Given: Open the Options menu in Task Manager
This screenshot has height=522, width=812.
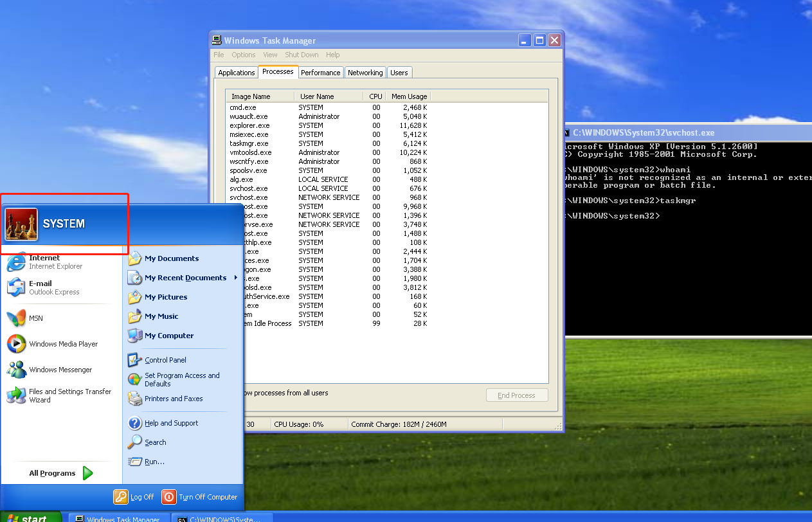Looking at the screenshot, I should [244, 55].
